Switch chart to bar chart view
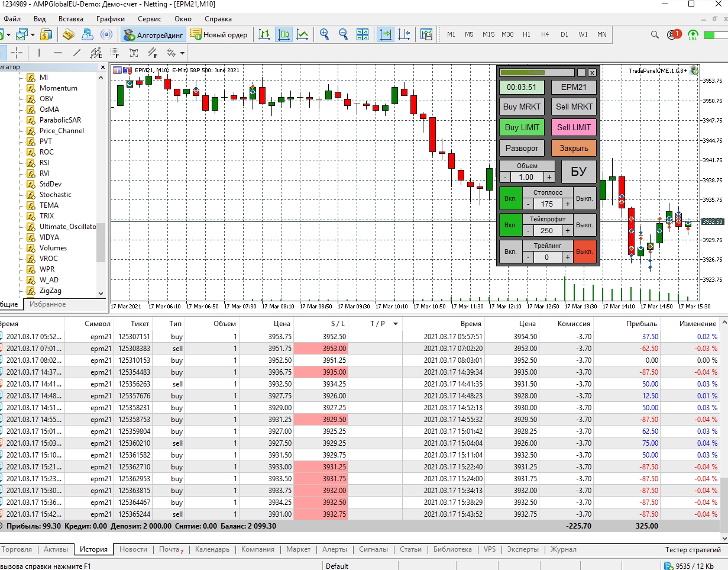Screen dimensions: 728x570 click(x=264, y=35)
